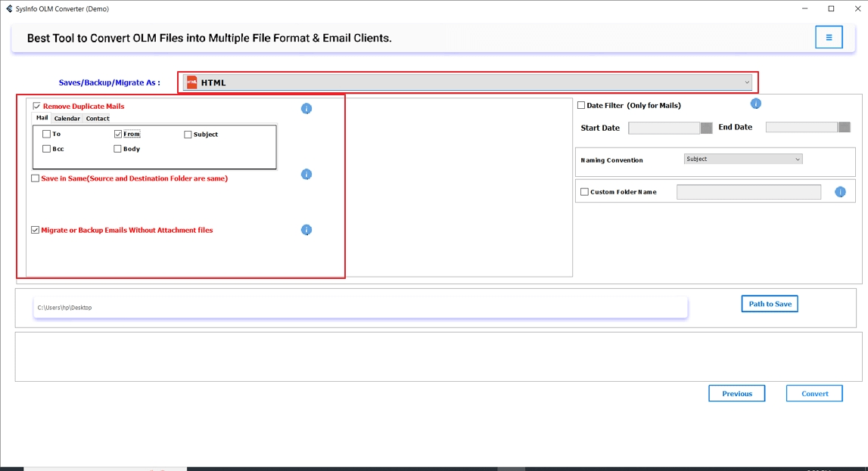Click info icon beside Remove Duplicate Mails
Screen dimensions: 868x471
click(x=306, y=108)
